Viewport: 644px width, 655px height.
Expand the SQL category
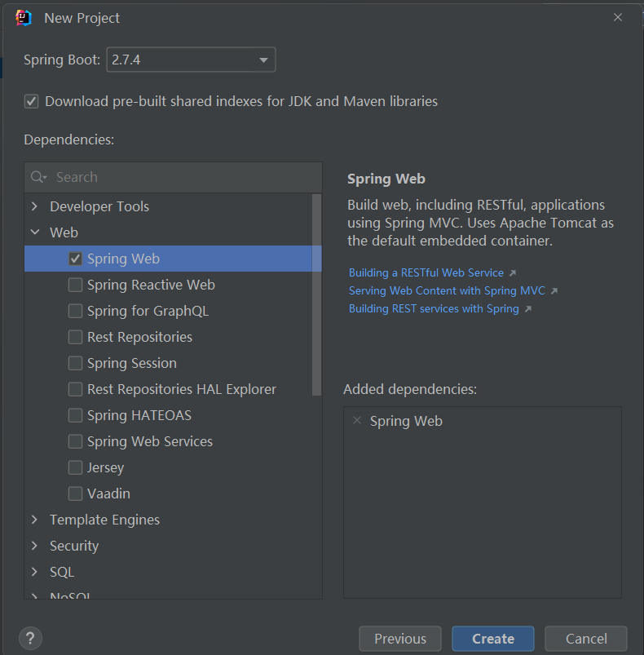tap(34, 572)
